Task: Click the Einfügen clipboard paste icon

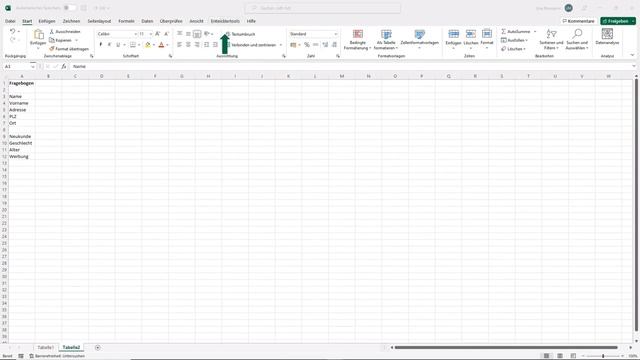Action: coord(38,34)
